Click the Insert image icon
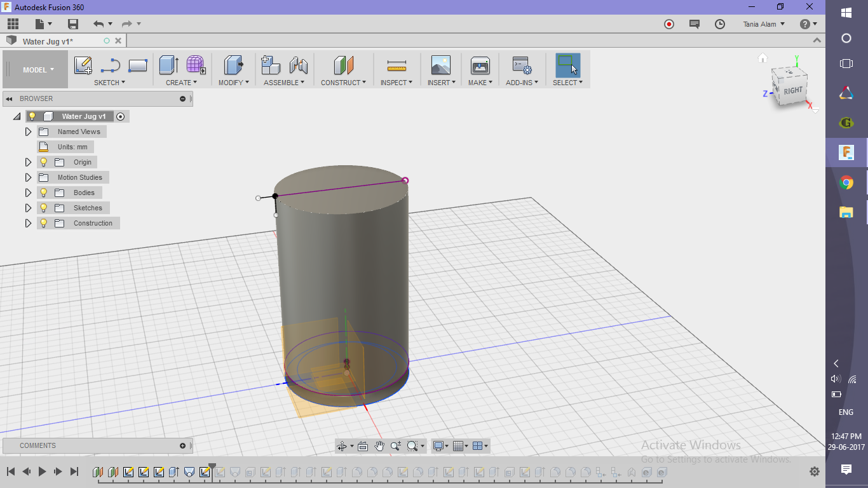This screenshot has width=868, height=488. [440, 65]
